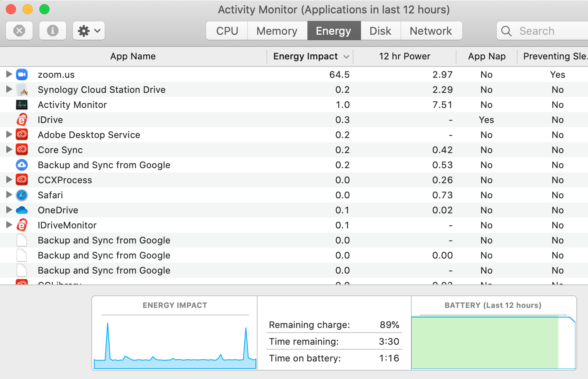Click the Adobe Desktop Service icon

(22, 135)
